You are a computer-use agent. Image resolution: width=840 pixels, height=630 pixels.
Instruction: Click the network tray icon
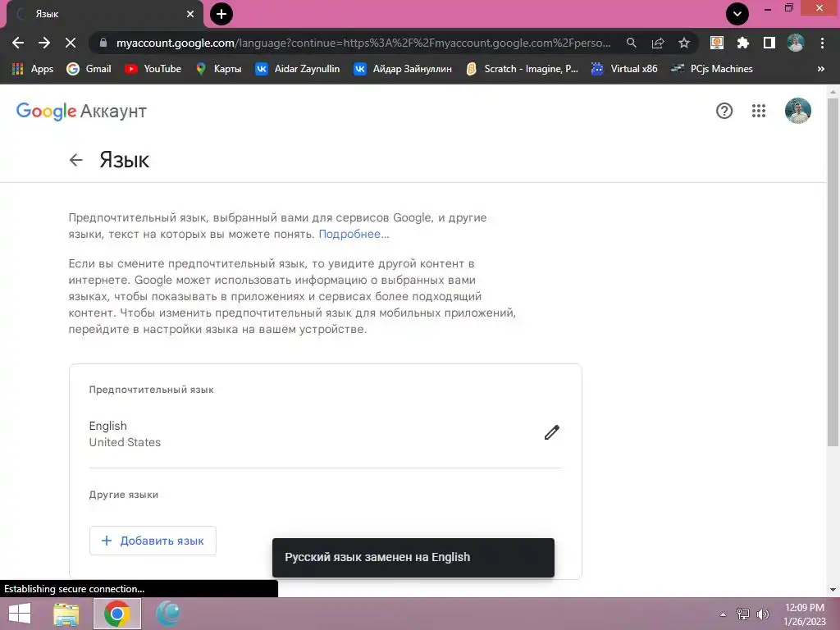743,614
